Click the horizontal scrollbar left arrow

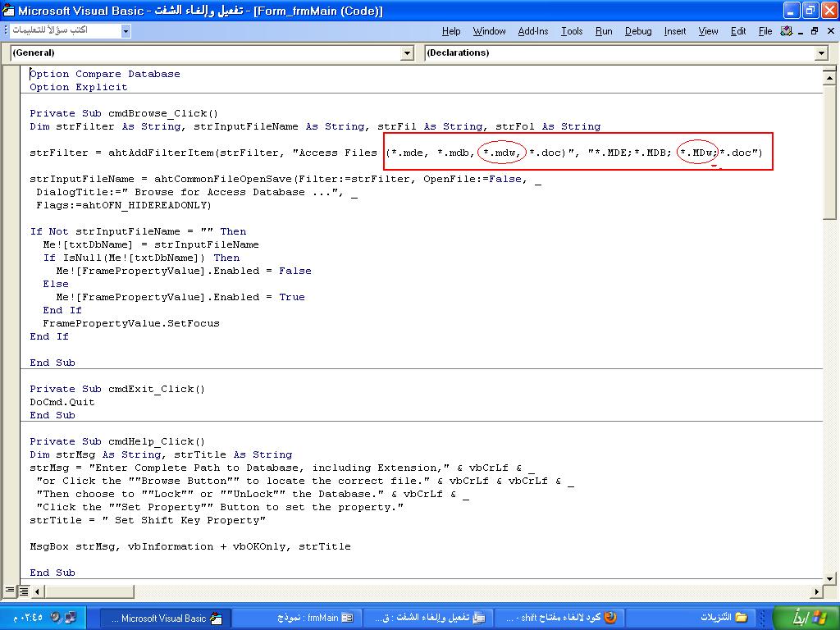pyautogui.click(x=38, y=591)
